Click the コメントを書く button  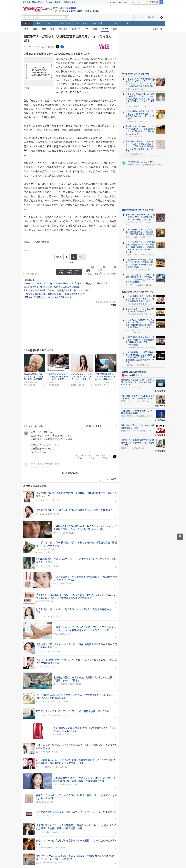tap(93, 426)
